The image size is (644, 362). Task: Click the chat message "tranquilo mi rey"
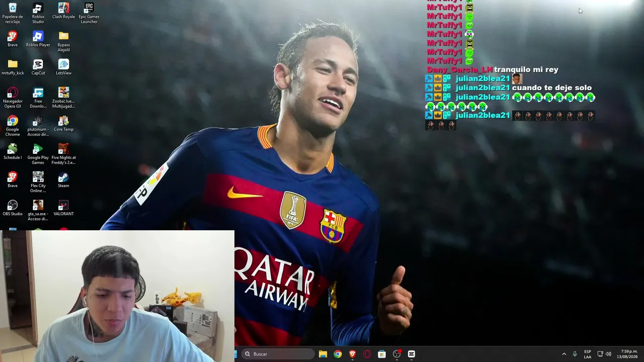click(x=526, y=70)
